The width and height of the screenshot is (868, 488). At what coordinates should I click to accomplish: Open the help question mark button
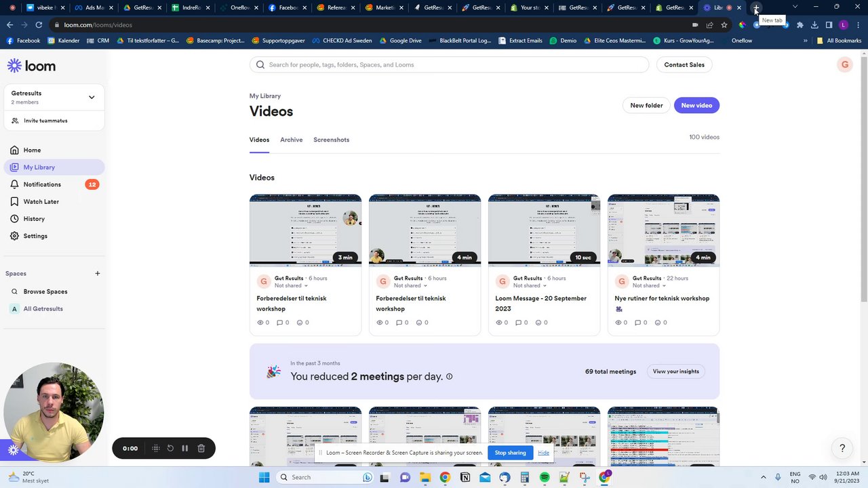pyautogui.click(x=842, y=448)
